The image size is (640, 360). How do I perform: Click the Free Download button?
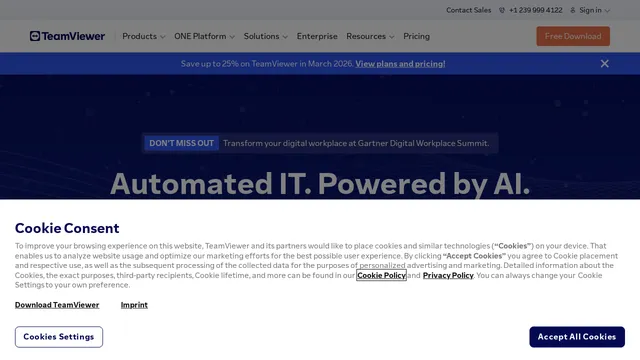click(x=573, y=36)
